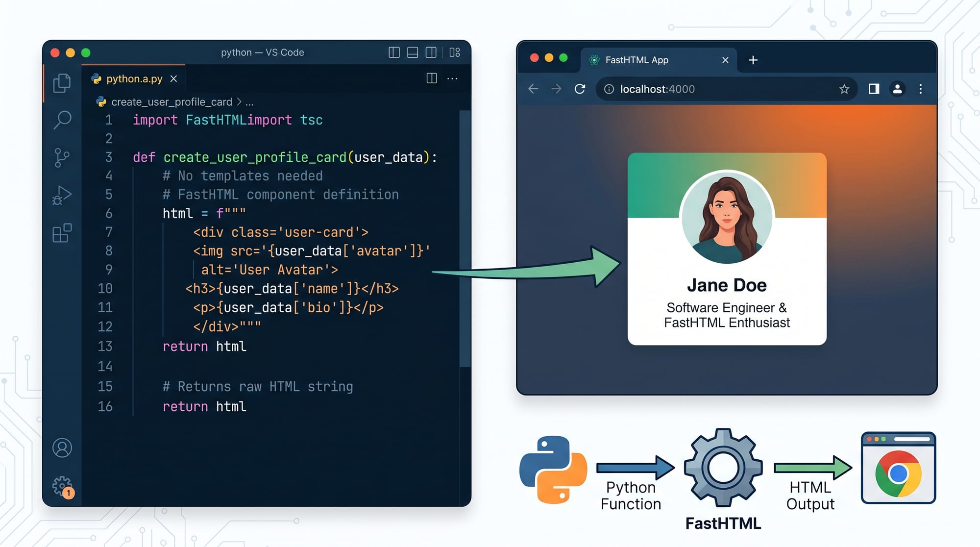Screen dimensions: 980x547
Task: Click the def create_user_profile_card line
Action: coord(285,157)
